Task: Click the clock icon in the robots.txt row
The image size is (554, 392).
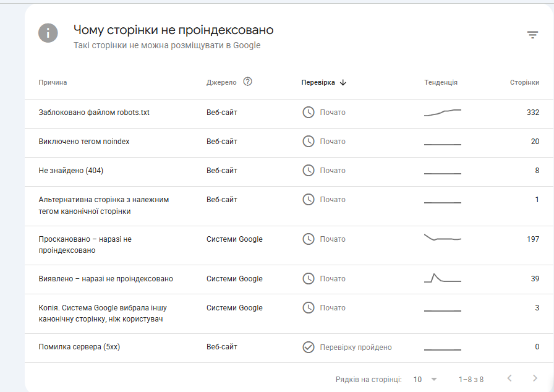Action: point(309,113)
